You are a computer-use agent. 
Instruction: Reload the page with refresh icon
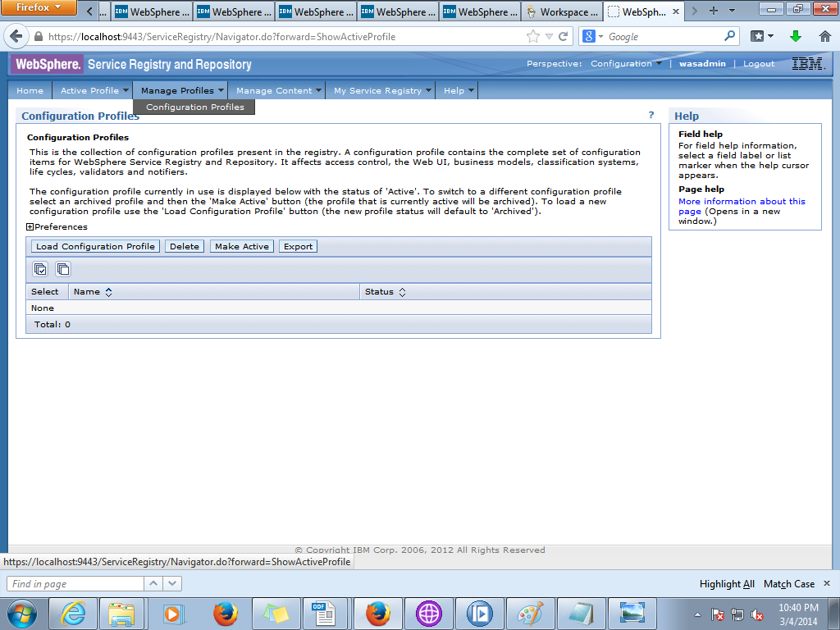tap(563, 36)
